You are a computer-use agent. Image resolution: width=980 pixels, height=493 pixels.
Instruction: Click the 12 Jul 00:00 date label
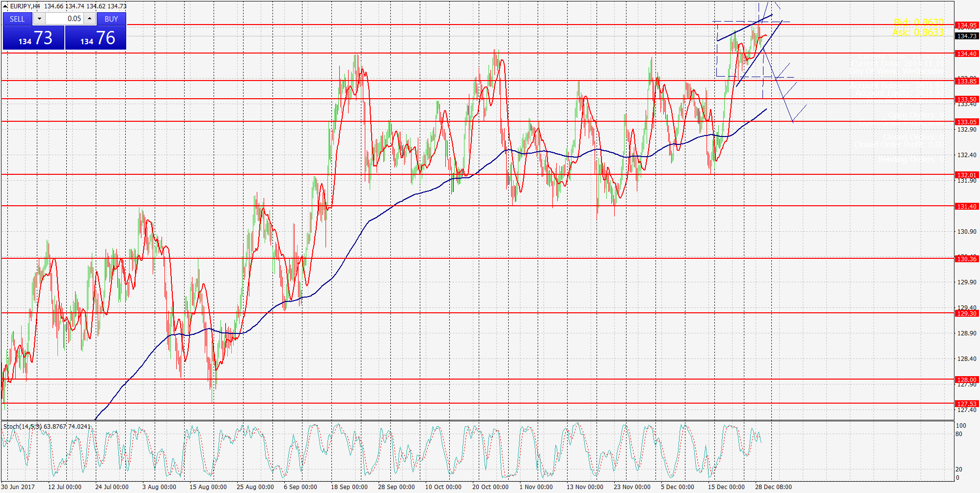coord(65,487)
